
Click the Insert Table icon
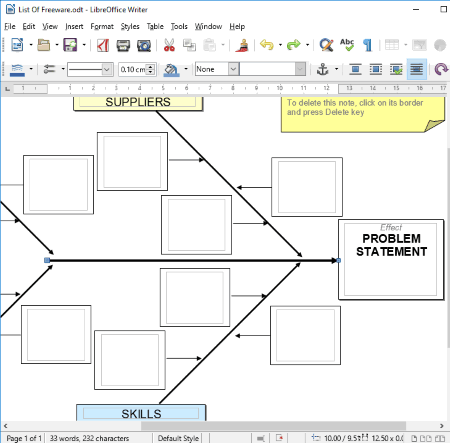point(392,45)
